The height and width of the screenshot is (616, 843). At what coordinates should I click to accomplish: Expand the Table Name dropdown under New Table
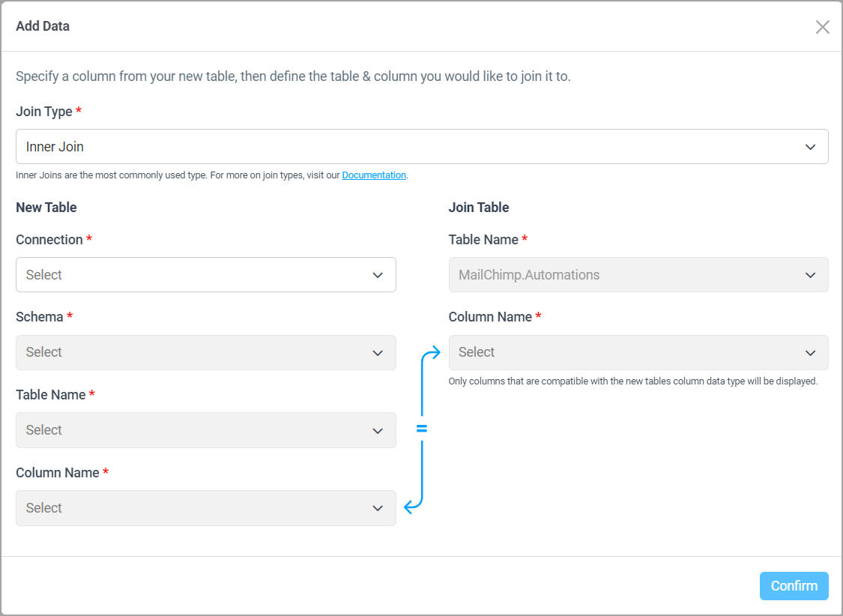(206, 430)
